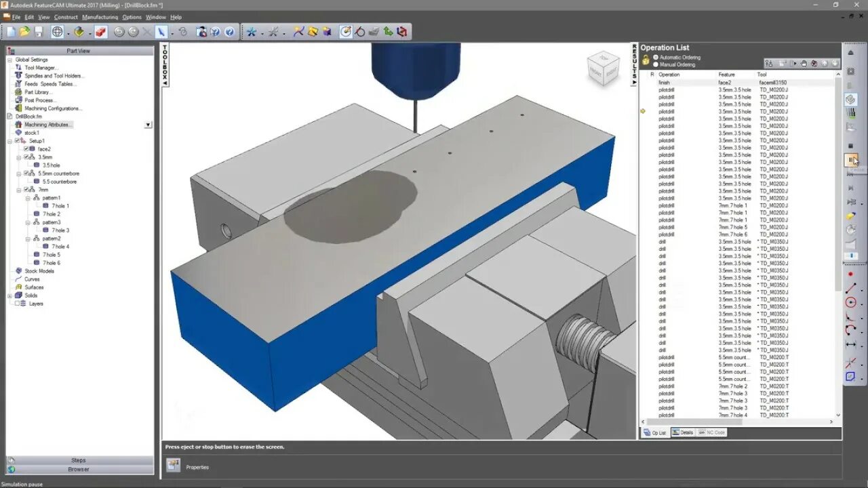Collapse the pattern3 node
Screen dimensions: 868x488
[x=28, y=222]
